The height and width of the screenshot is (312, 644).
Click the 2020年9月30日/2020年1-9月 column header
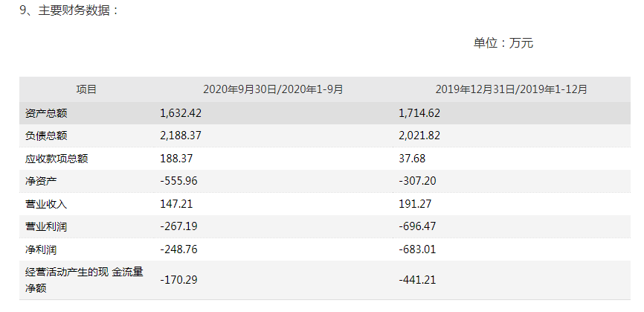pyautogui.click(x=273, y=89)
